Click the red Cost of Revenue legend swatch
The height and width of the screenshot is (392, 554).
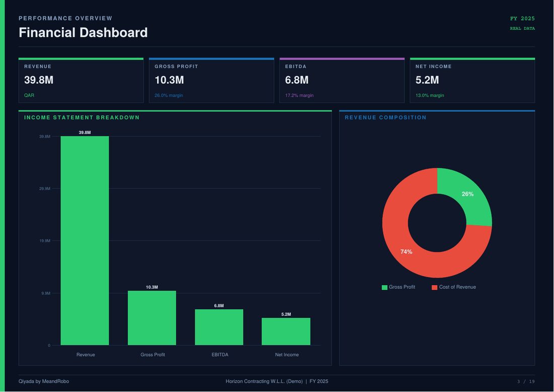coord(435,287)
